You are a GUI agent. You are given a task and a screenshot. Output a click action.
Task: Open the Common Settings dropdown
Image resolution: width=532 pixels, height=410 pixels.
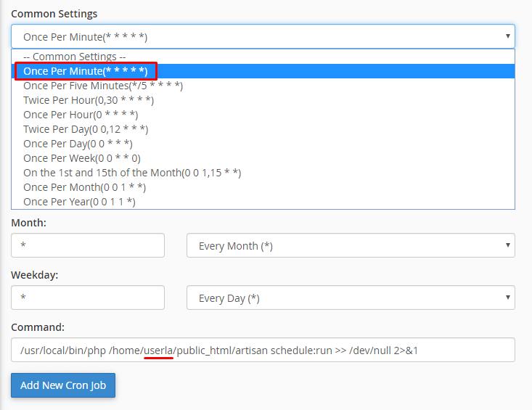coord(263,36)
